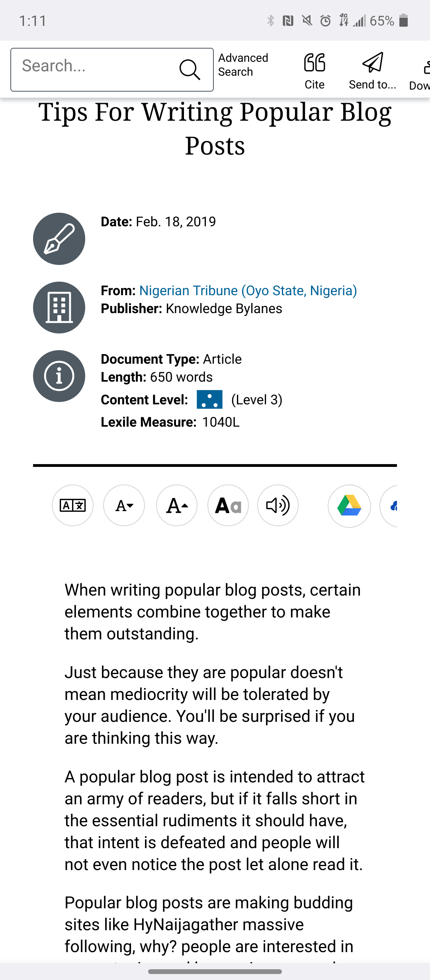Open the Send to options
The image size is (430, 980).
[372, 71]
